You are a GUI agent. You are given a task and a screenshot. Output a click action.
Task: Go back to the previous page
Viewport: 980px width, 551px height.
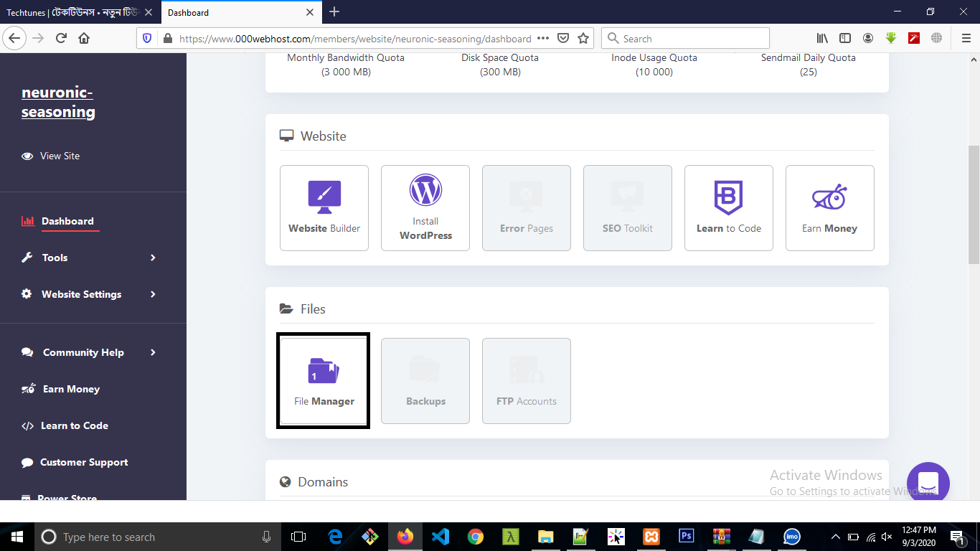pos(15,39)
